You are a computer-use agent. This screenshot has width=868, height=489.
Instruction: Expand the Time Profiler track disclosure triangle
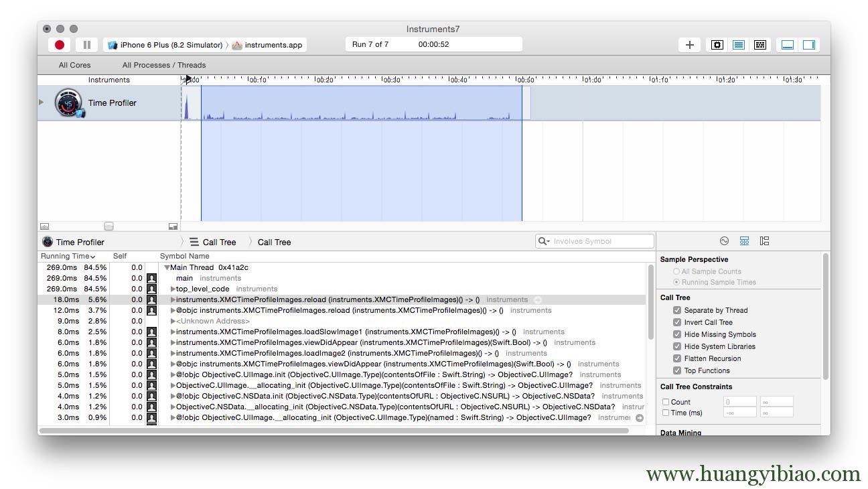tap(42, 102)
